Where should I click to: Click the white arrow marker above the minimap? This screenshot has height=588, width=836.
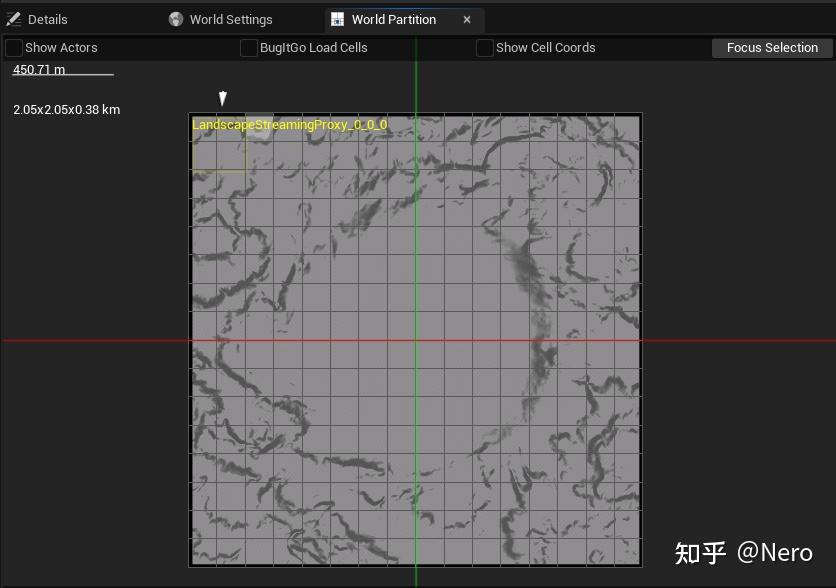click(x=222, y=98)
